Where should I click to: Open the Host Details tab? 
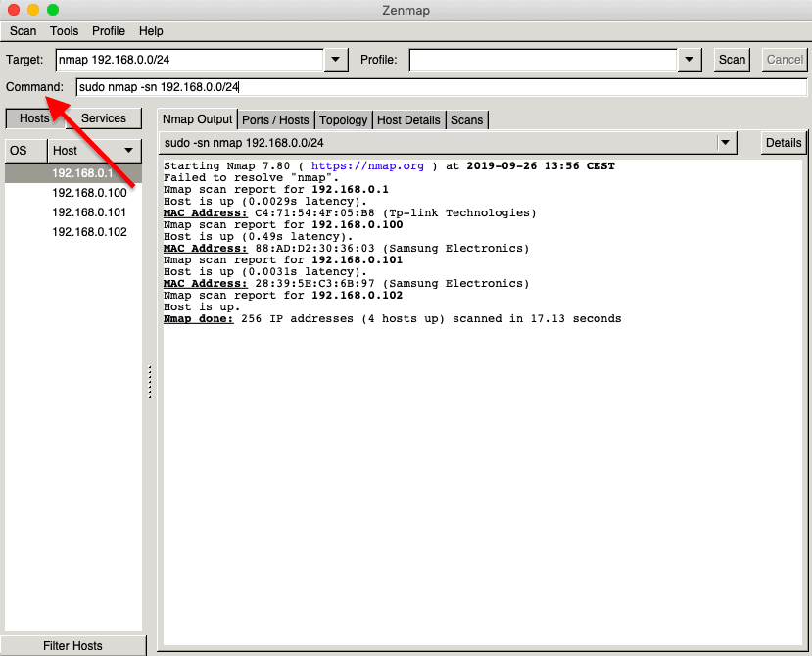408,120
